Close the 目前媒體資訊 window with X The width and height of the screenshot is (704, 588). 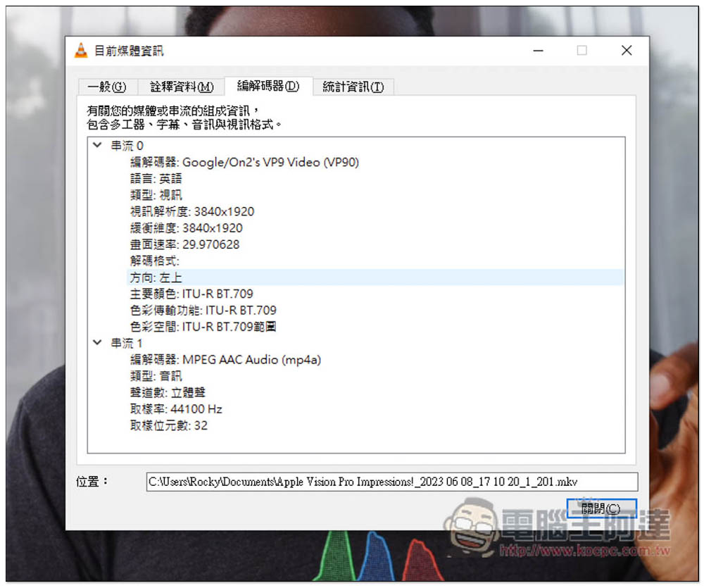[x=627, y=50]
